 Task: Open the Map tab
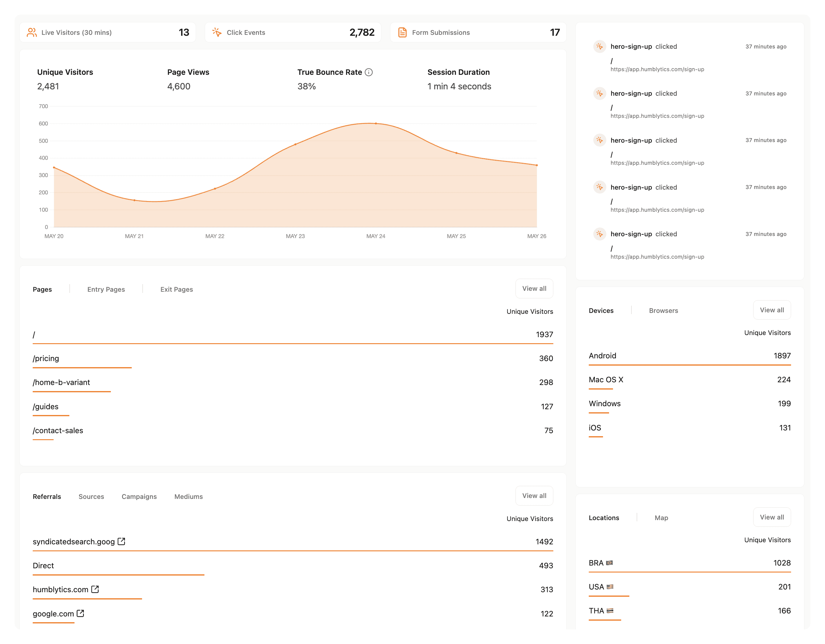pos(661,517)
